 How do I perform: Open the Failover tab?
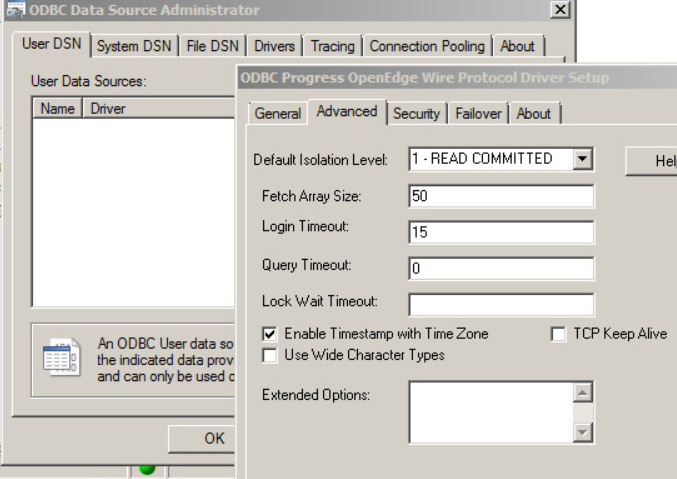[478, 113]
